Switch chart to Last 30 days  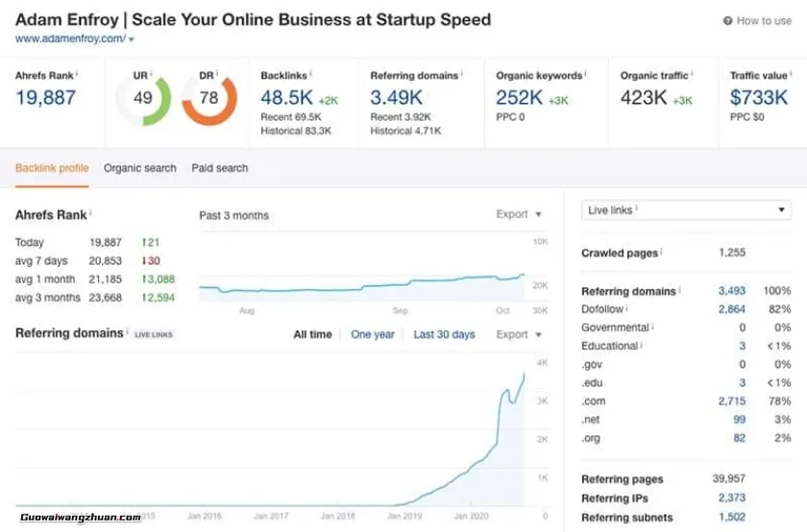coord(444,334)
